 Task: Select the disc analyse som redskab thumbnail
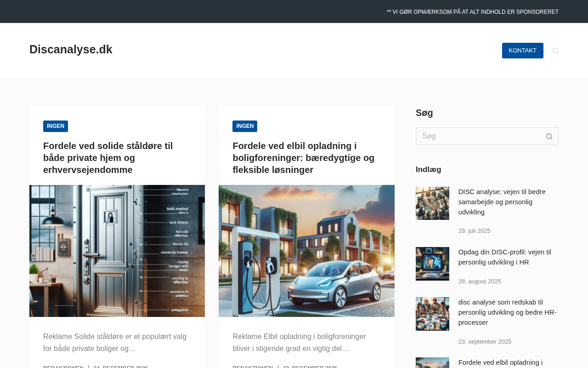[432, 314]
